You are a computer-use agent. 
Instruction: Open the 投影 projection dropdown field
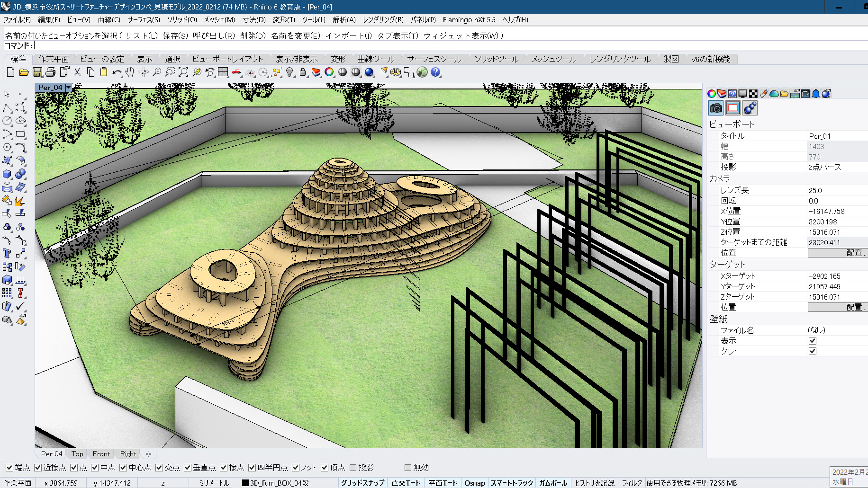[x=836, y=167]
